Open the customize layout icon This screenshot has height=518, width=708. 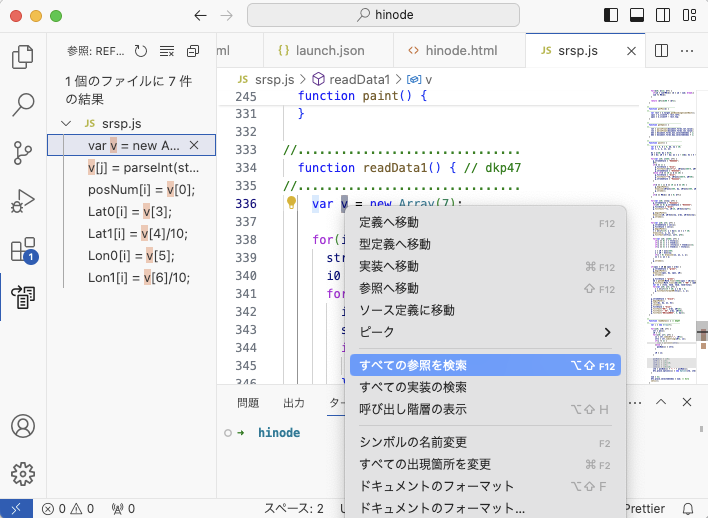click(689, 15)
